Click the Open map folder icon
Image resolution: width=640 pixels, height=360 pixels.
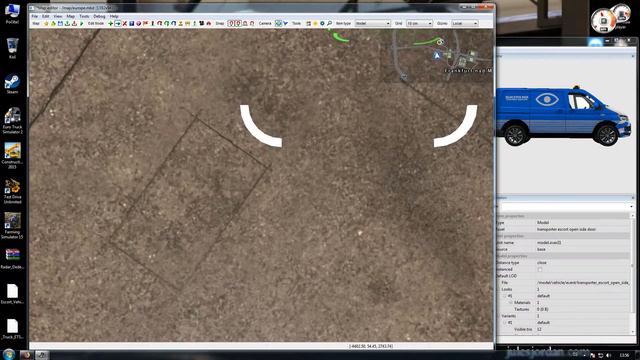[53, 24]
